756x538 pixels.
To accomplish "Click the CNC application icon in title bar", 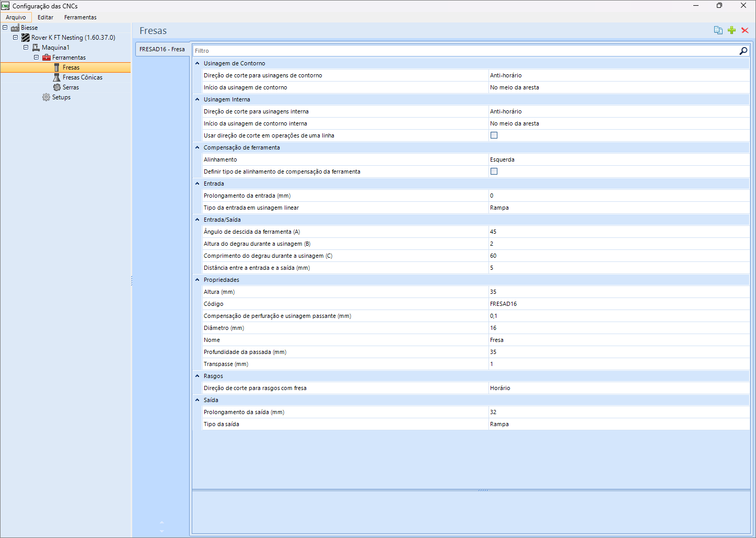I will [5, 6].
